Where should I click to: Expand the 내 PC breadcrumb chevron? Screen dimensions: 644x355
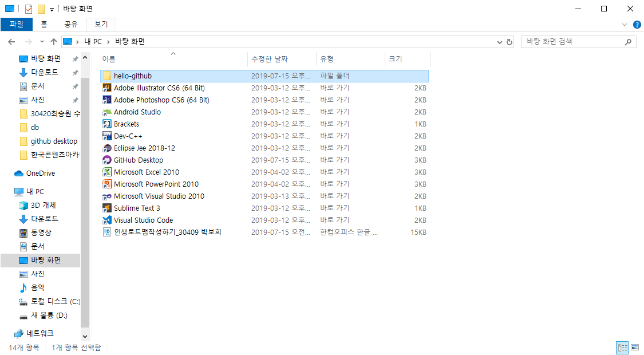click(108, 41)
